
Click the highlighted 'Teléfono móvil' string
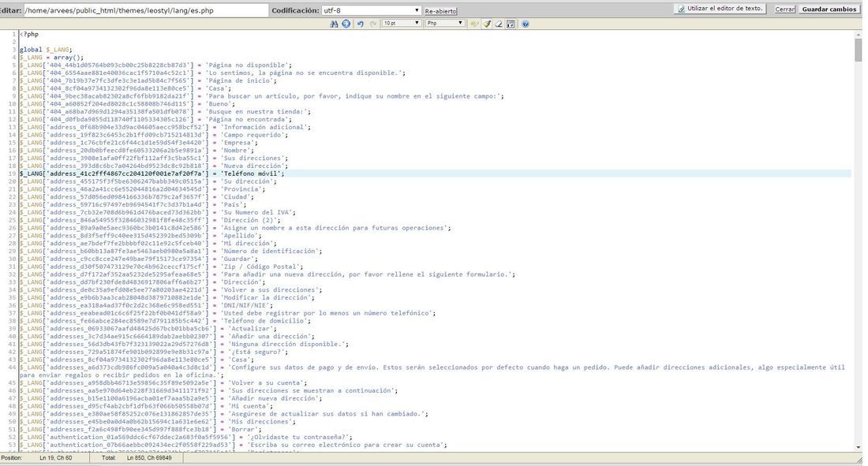[251, 173]
